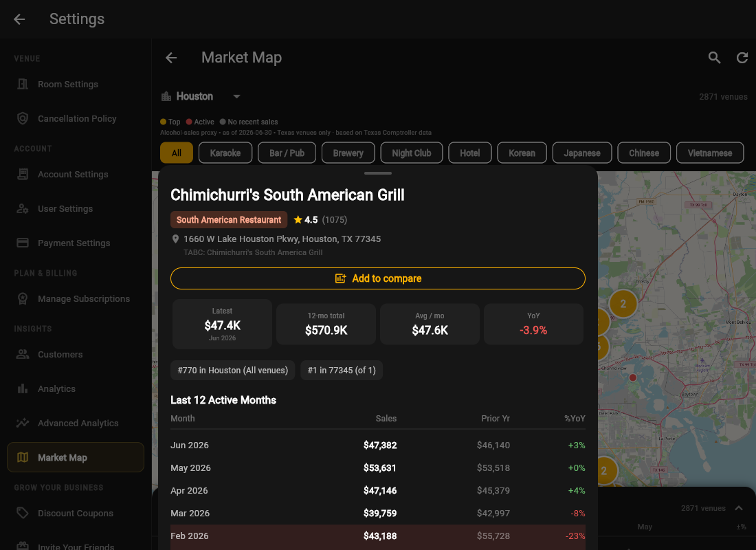Click the South American Restaurant tag
756x550 pixels.
(x=229, y=219)
